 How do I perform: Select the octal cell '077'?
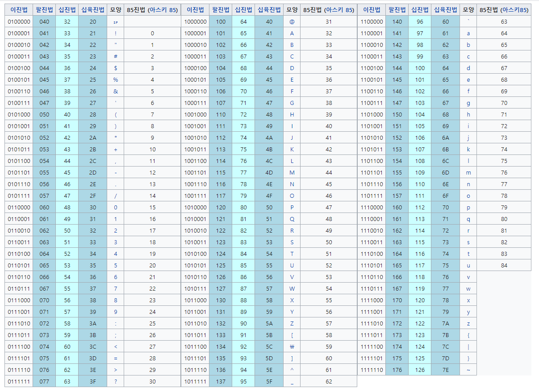tap(44, 381)
